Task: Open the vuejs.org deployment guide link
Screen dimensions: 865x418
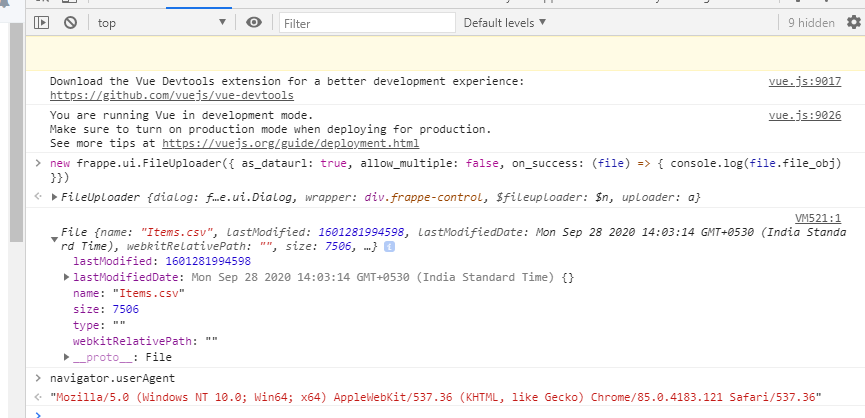Action: click(290, 143)
